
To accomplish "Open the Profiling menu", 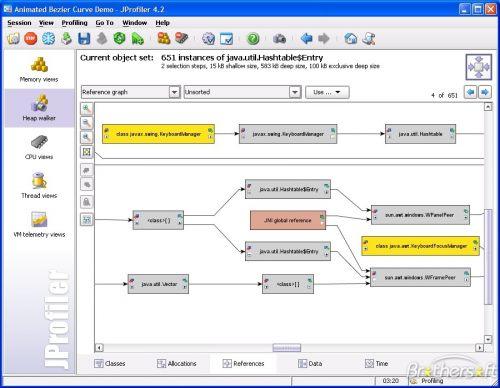I will [x=74, y=23].
